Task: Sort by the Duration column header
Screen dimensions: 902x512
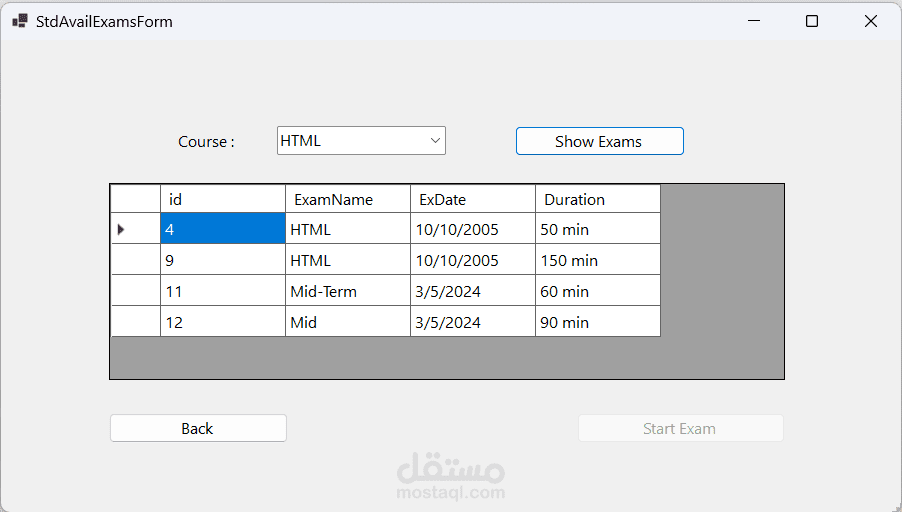Action: pyautogui.click(x=598, y=199)
